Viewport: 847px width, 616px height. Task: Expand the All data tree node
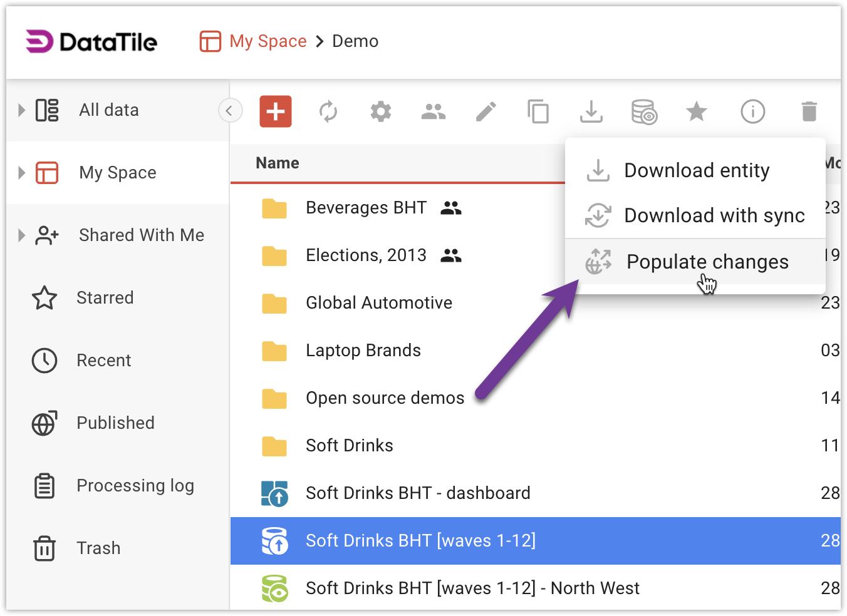(x=22, y=110)
